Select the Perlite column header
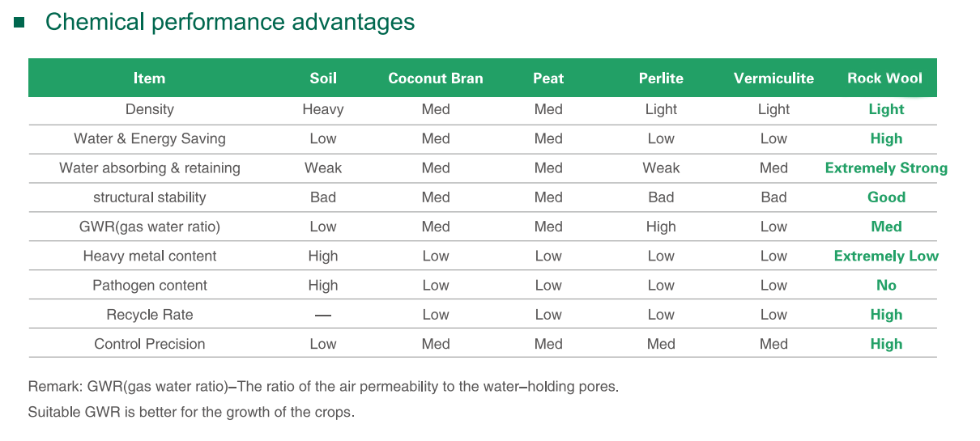Image resolution: width=980 pixels, height=441 pixels. (x=661, y=78)
